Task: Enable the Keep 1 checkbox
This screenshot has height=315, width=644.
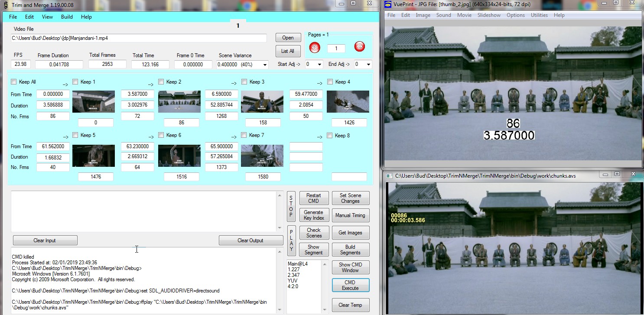Action: tap(75, 82)
